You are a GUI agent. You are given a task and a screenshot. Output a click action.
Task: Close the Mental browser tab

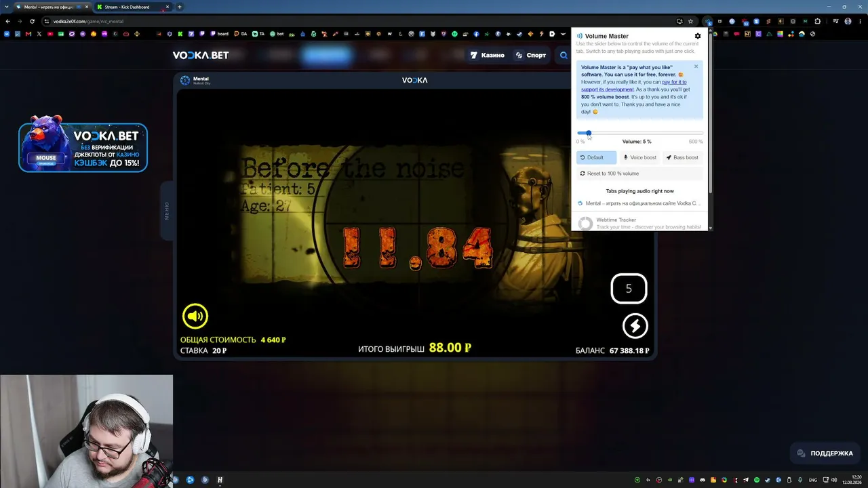click(x=87, y=7)
